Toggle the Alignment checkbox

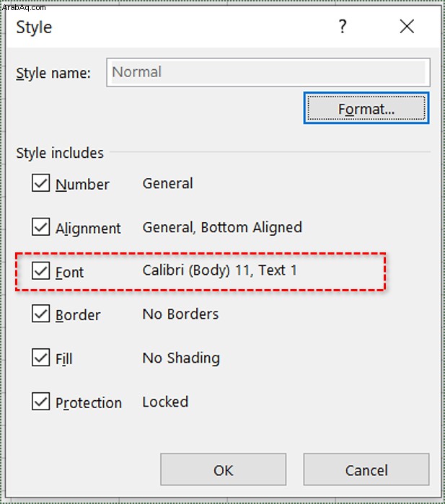(x=40, y=228)
